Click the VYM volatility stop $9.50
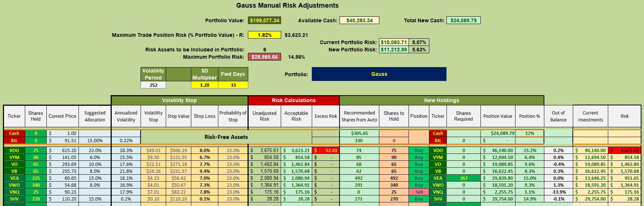Viewport: 644px width, 206px height. pos(153,157)
